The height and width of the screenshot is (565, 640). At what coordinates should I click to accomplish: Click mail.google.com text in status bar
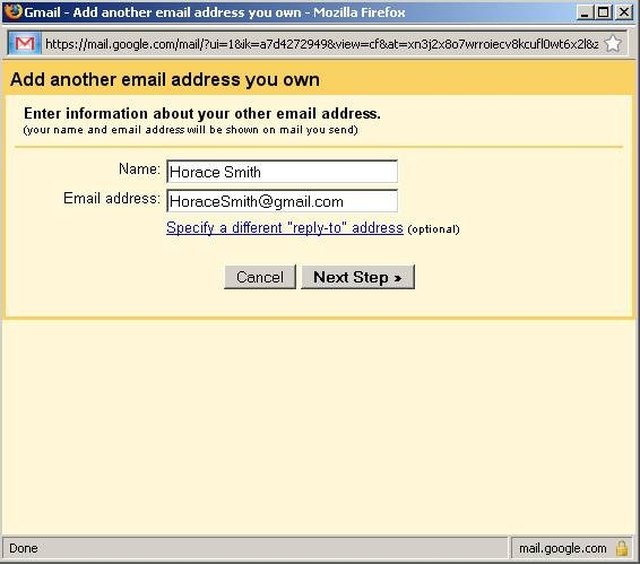[x=562, y=548]
